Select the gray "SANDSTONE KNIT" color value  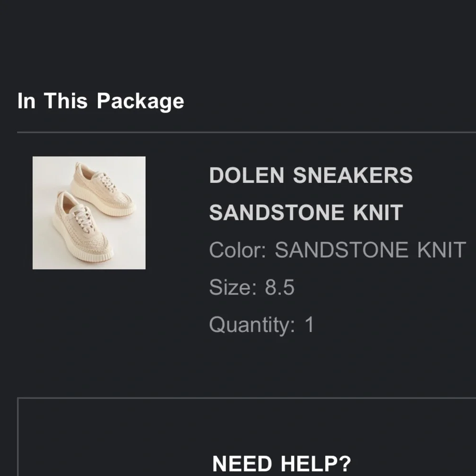point(370,250)
